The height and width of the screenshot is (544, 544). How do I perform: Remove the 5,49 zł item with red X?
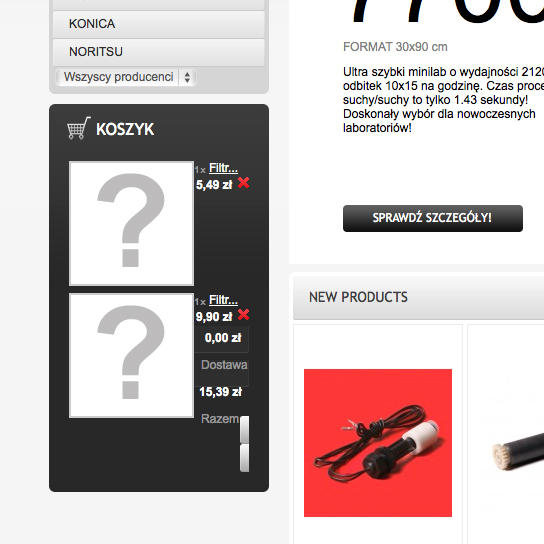click(244, 182)
